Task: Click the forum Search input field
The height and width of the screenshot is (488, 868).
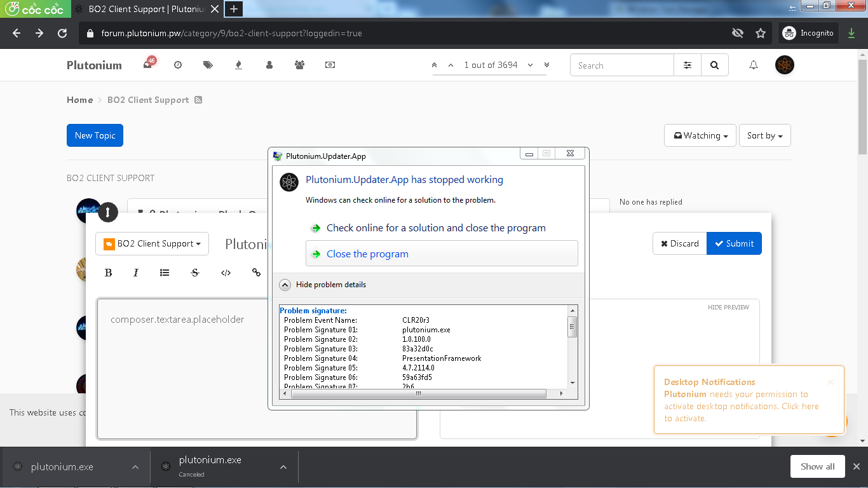Action: pos(622,65)
